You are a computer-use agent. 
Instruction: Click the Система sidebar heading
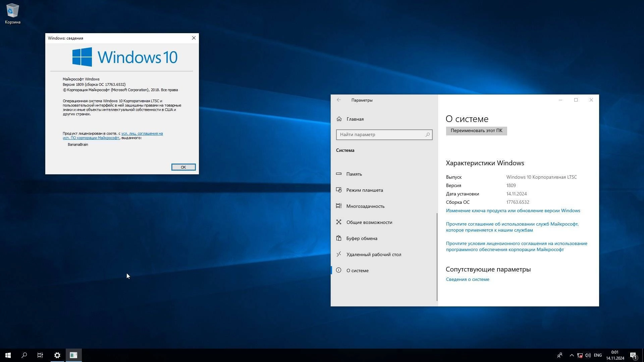pos(345,150)
